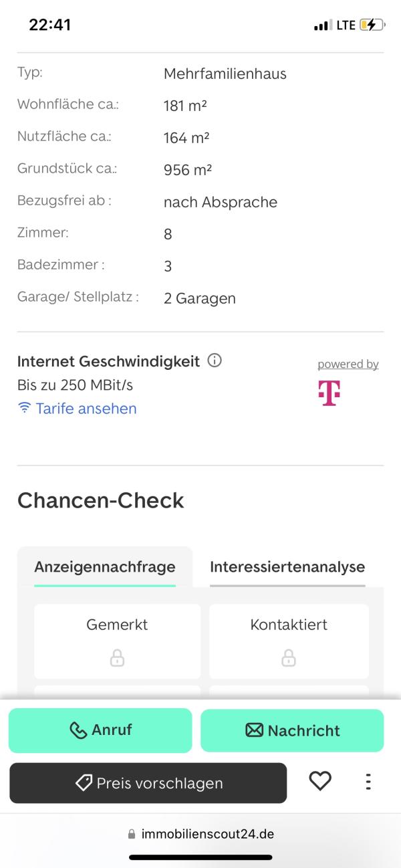Switch to the Anzeigennachfrage tab

(105, 567)
